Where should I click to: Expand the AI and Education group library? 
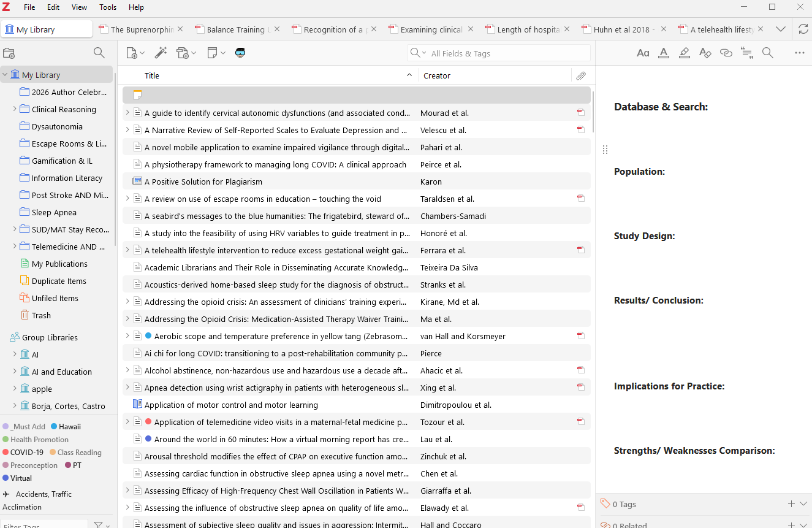coord(15,372)
